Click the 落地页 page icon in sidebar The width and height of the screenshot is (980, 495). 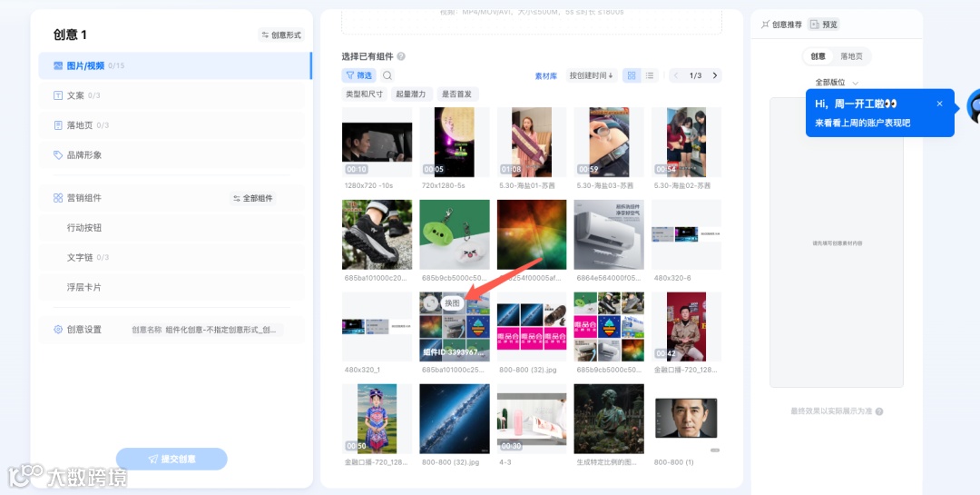58,125
